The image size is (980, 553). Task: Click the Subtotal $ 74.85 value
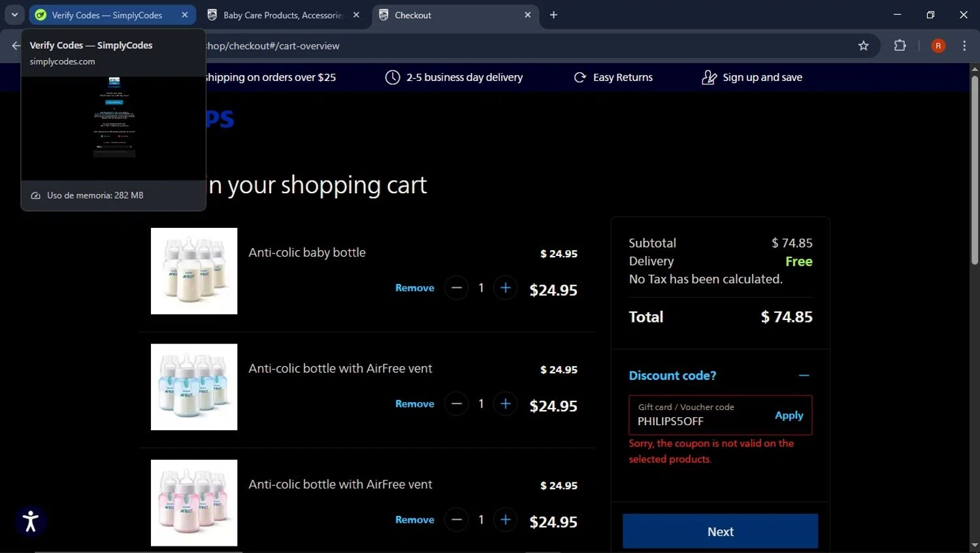(792, 243)
